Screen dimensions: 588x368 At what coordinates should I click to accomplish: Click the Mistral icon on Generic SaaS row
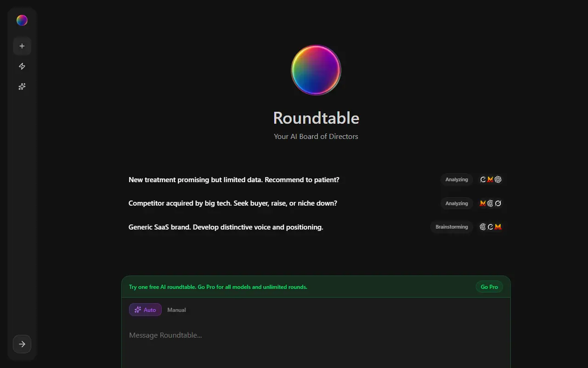coord(498,227)
